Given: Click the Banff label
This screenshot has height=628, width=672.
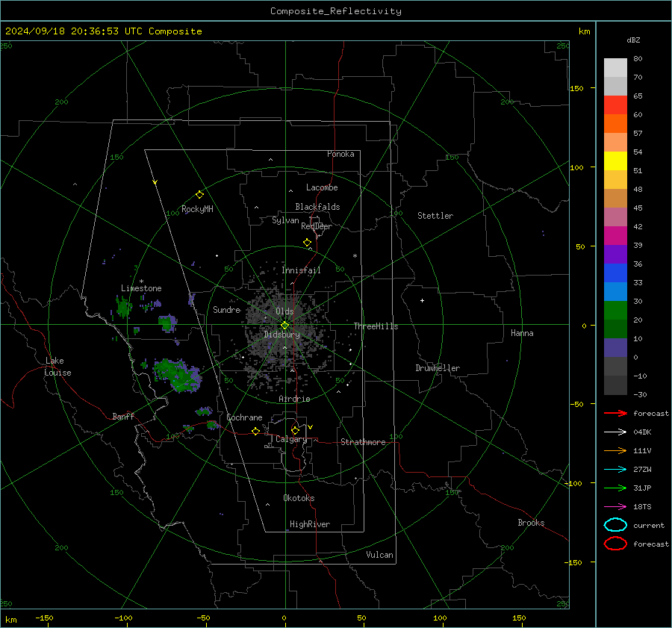Looking at the screenshot, I should point(123,417).
